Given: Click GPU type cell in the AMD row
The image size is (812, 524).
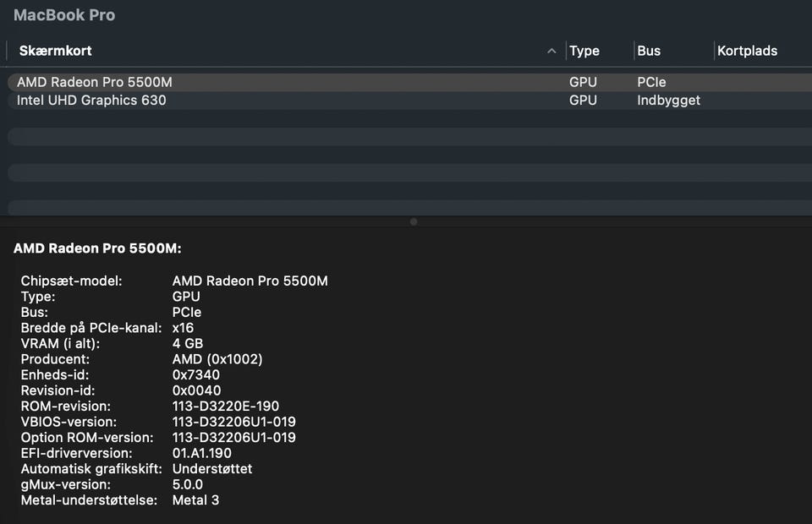Looking at the screenshot, I should [583, 82].
